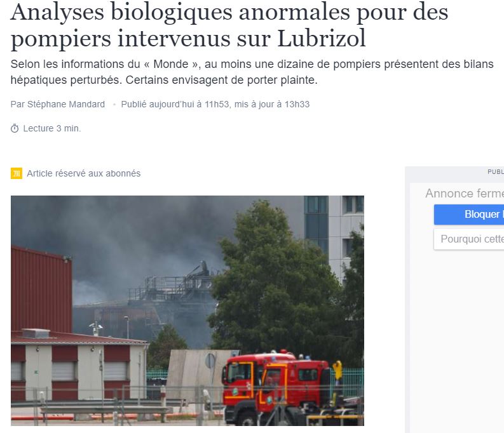Click the word 'Monde' in the subtitle
This screenshot has height=433, width=504.
click(171, 64)
